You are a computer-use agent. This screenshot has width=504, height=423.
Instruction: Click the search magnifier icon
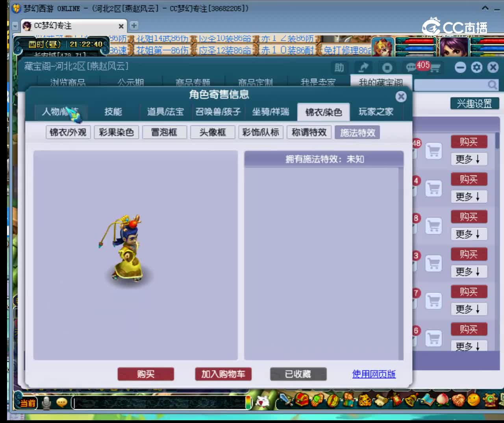pos(492,85)
